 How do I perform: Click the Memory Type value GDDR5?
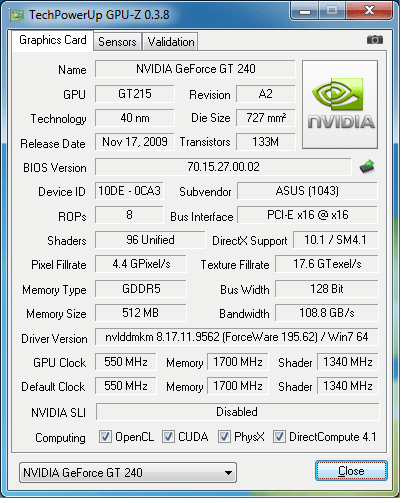coord(141,289)
